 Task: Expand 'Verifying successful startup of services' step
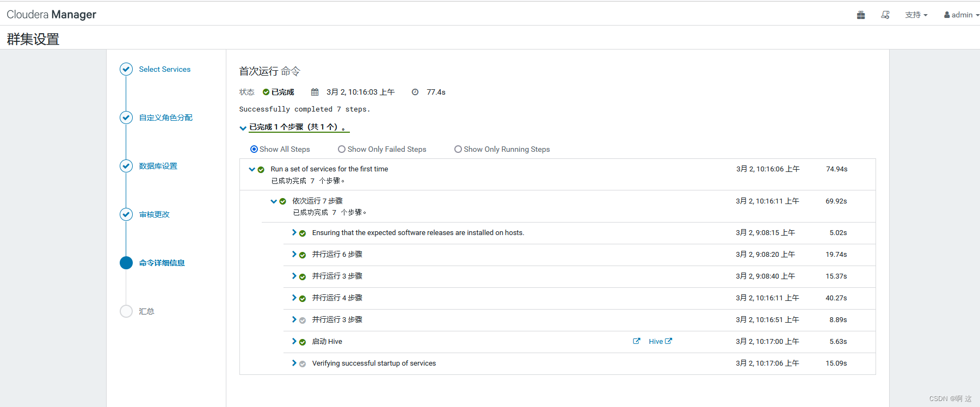click(x=294, y=363)
